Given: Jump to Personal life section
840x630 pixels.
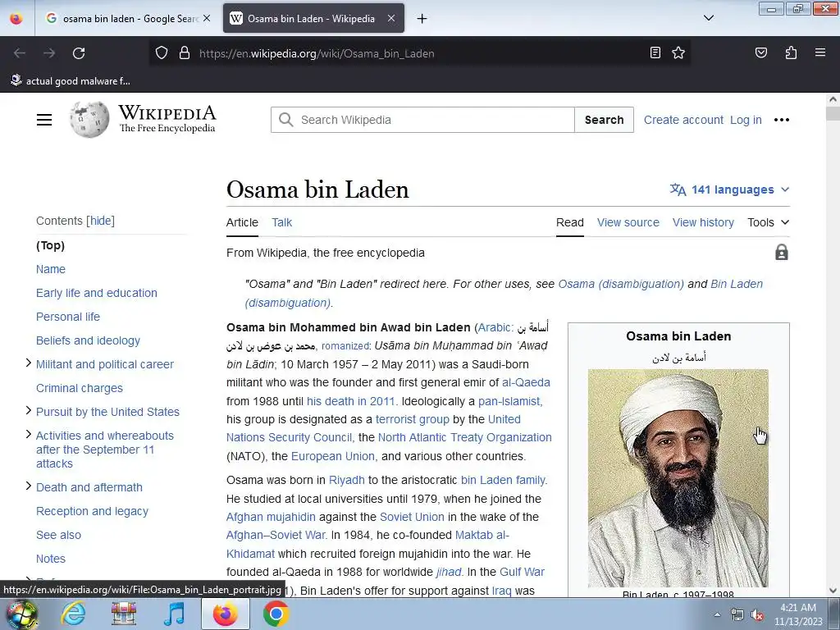Looking at the screenshot, I should (x=68, y=317).
